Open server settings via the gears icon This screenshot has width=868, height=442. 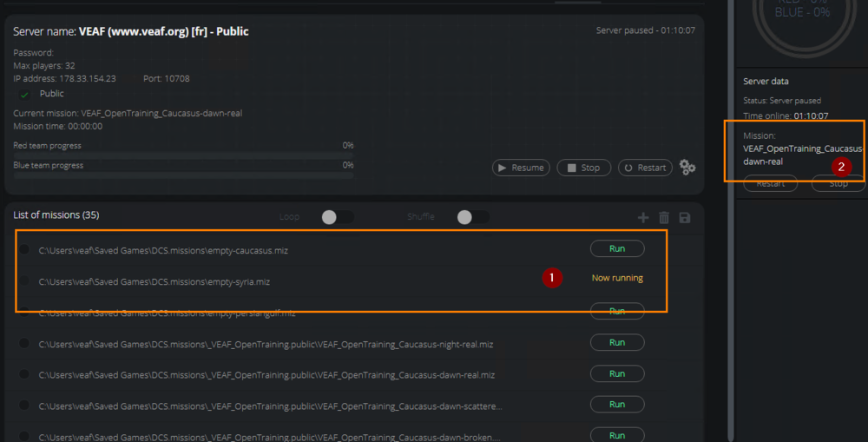point(687,168)
